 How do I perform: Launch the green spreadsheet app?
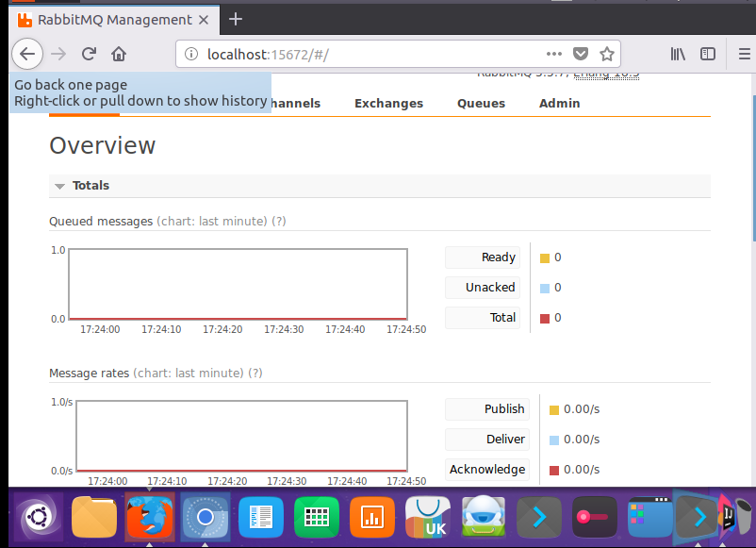pos(317,517)
